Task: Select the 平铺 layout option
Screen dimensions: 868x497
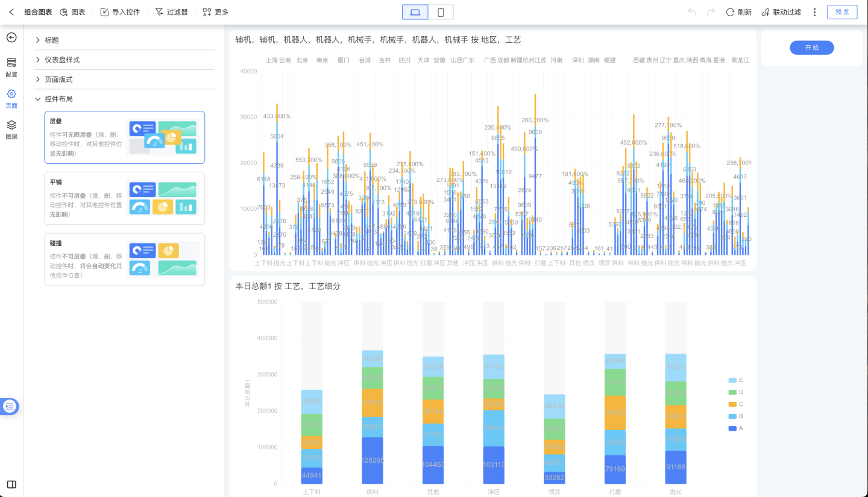Action: [124, 198]
